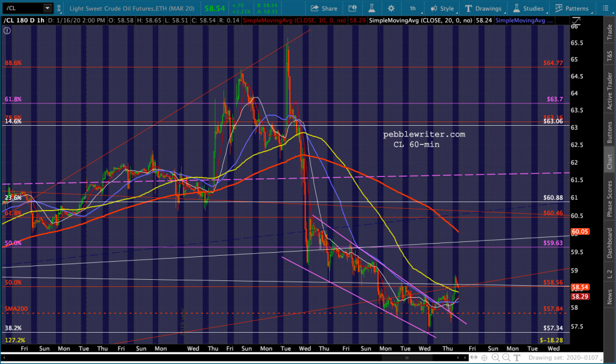Open the Studies menu
Screen dimensions: 616x364
point(528,8)
